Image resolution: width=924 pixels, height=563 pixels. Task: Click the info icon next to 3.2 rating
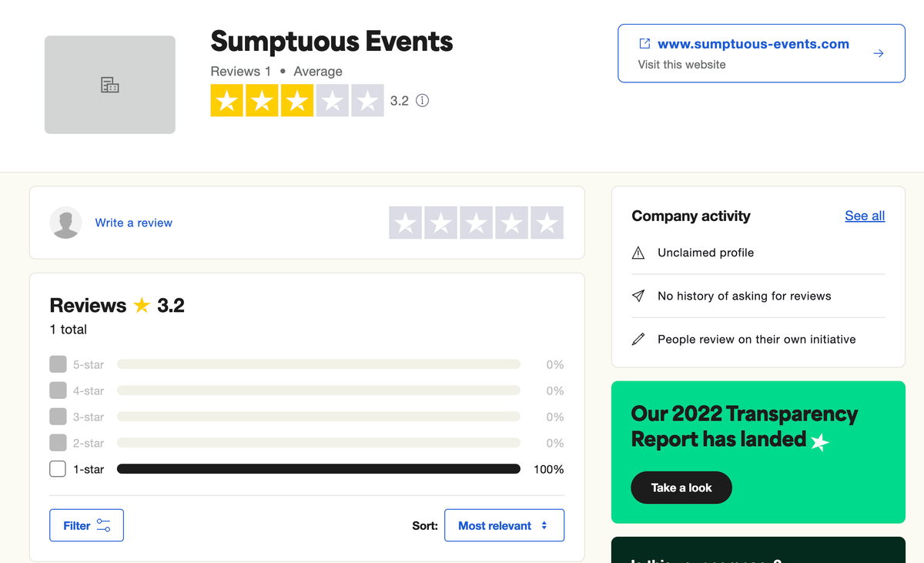pyautogui.click(x=422, y=100)
